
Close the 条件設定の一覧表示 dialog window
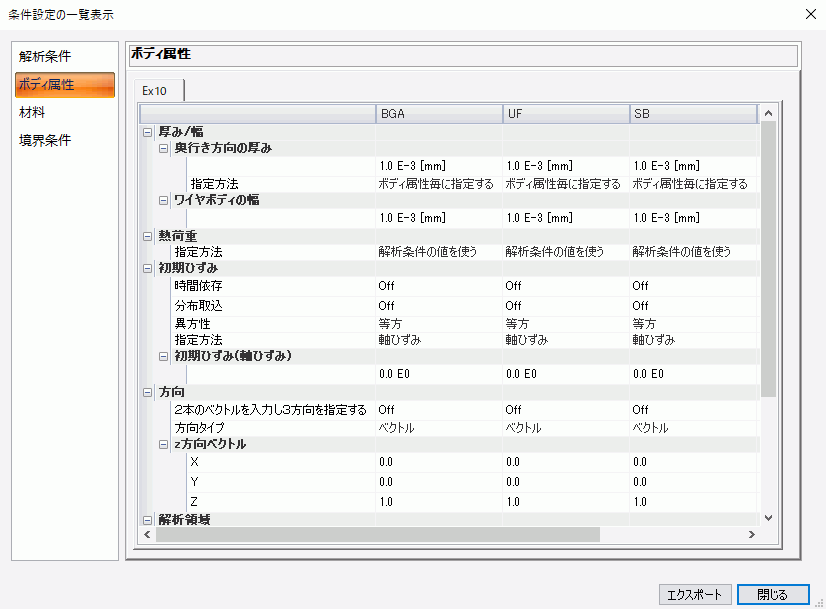[x=808, y=14]
